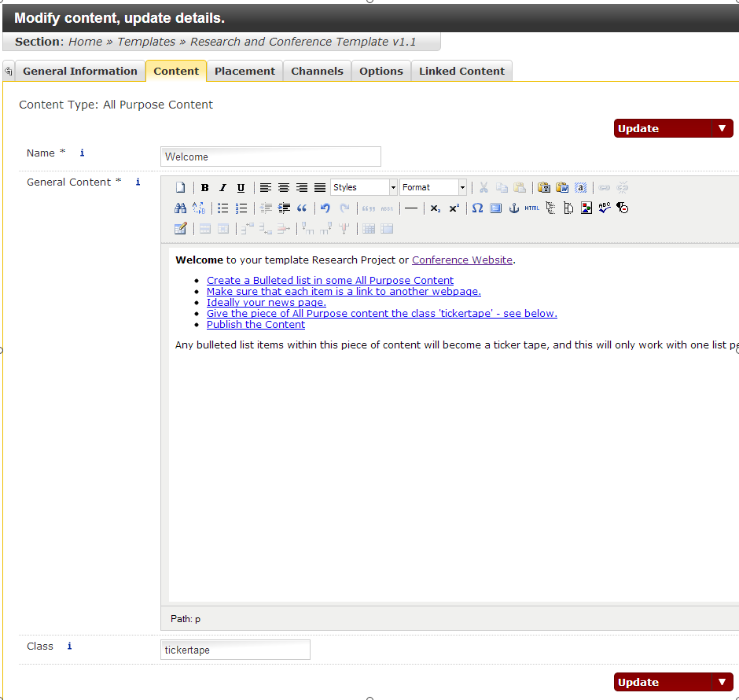739x700 pixels.
Task: Click the Conference Website link
Action: tap(462, 260)
